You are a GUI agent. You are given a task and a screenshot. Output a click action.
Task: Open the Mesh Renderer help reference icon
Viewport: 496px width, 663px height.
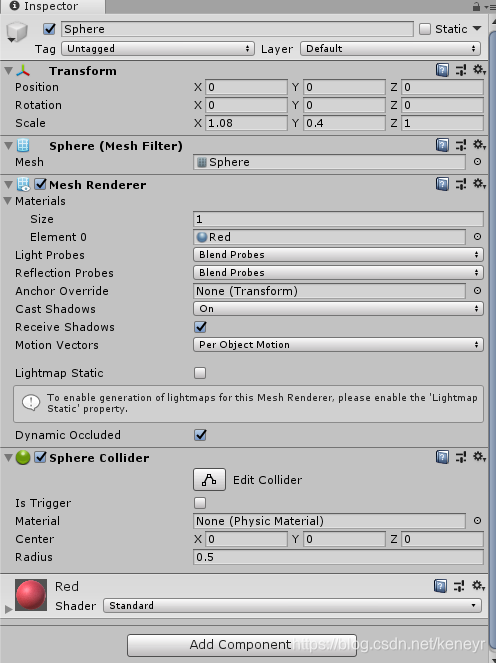[442, 184]
